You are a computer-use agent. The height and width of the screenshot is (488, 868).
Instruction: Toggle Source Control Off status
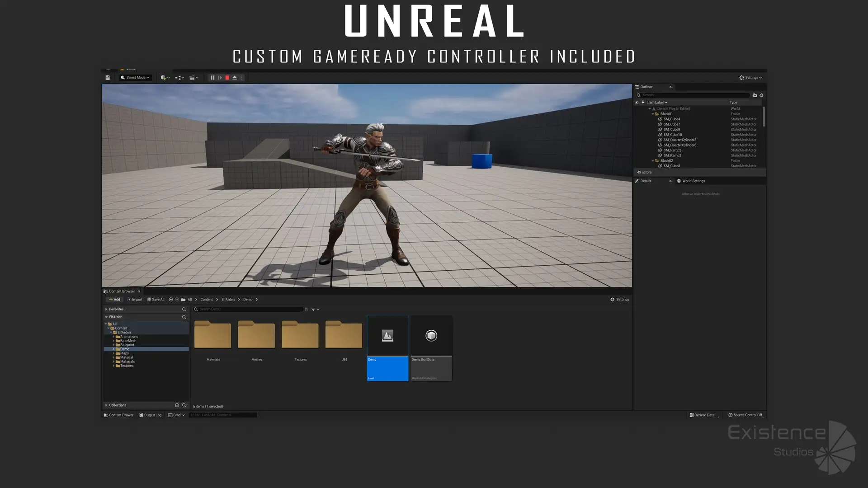(745, 415)
